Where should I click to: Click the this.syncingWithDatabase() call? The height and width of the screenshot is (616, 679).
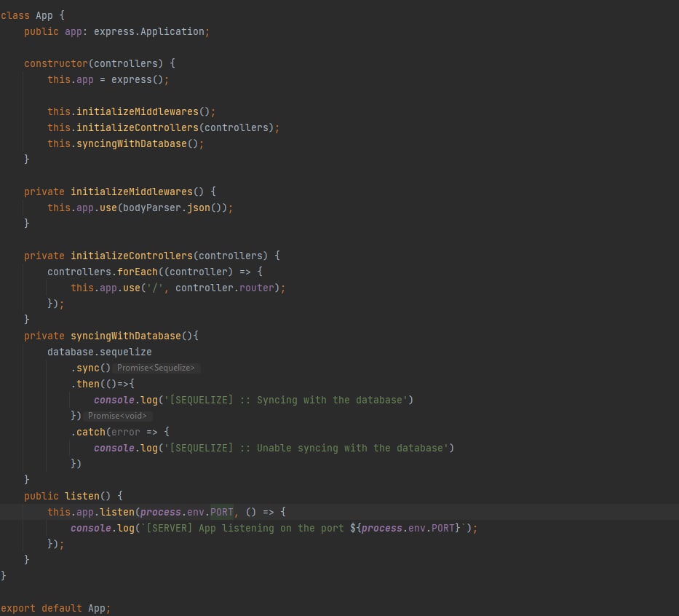(126, 144)
